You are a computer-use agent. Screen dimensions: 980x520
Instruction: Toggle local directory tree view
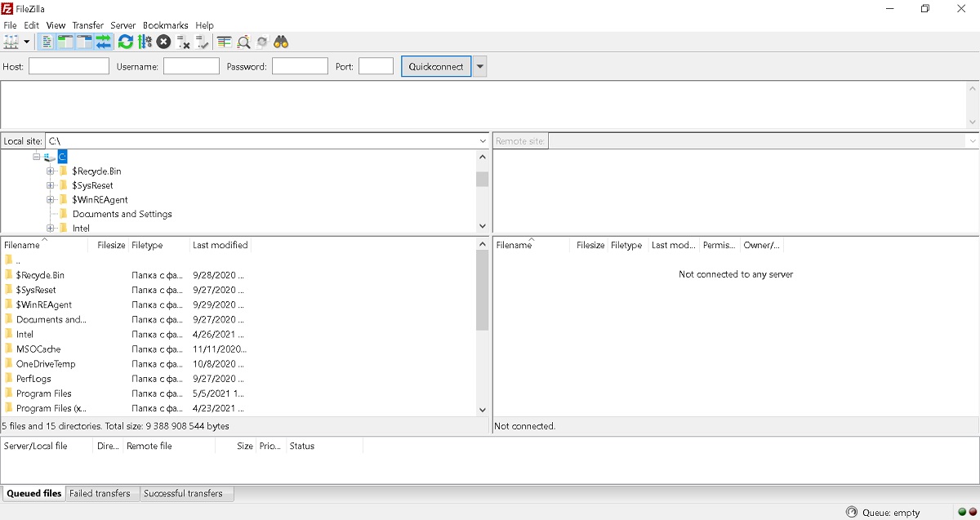[x=65, y=42]
